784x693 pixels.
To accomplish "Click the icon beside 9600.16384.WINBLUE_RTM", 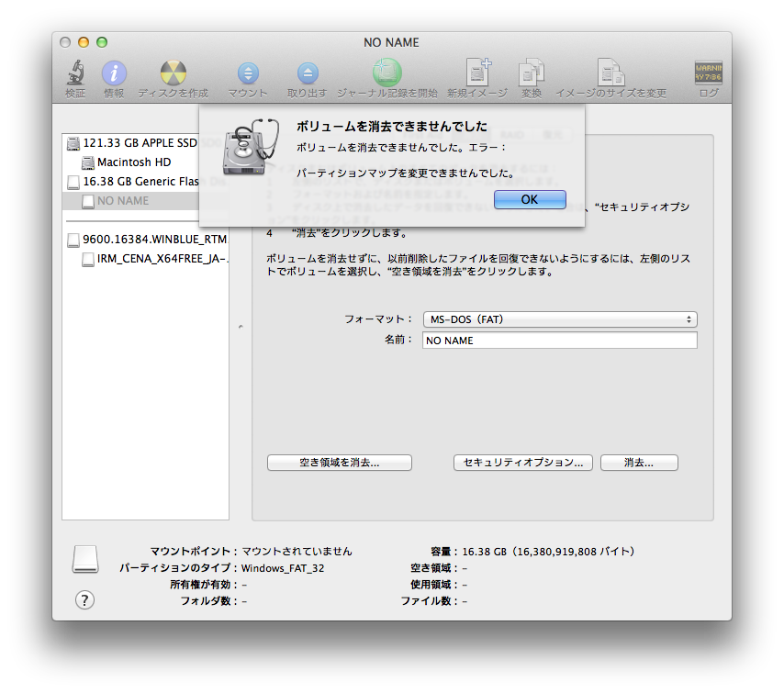I will (73, 240).
